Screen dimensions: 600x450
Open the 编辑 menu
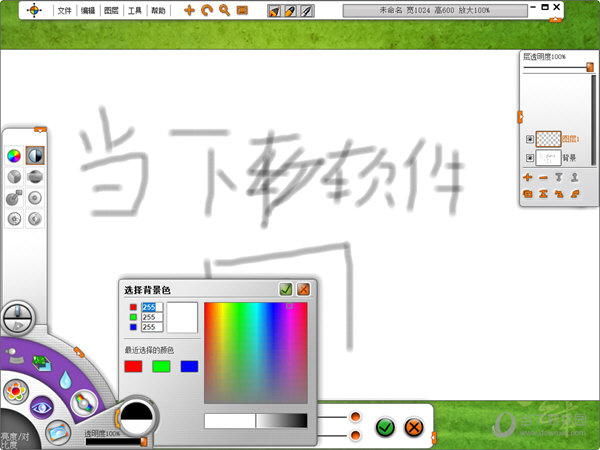(88, 10)
